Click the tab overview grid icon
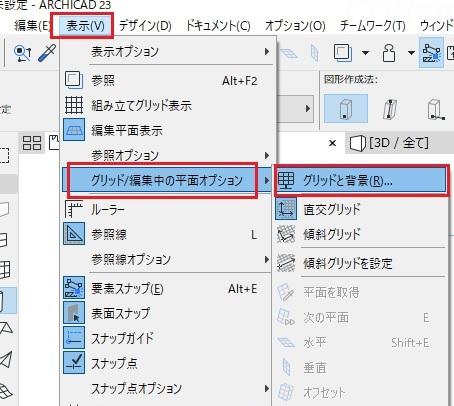Image resolution: width=454 pixels, height=406 pixels. (x=32, y=143)
